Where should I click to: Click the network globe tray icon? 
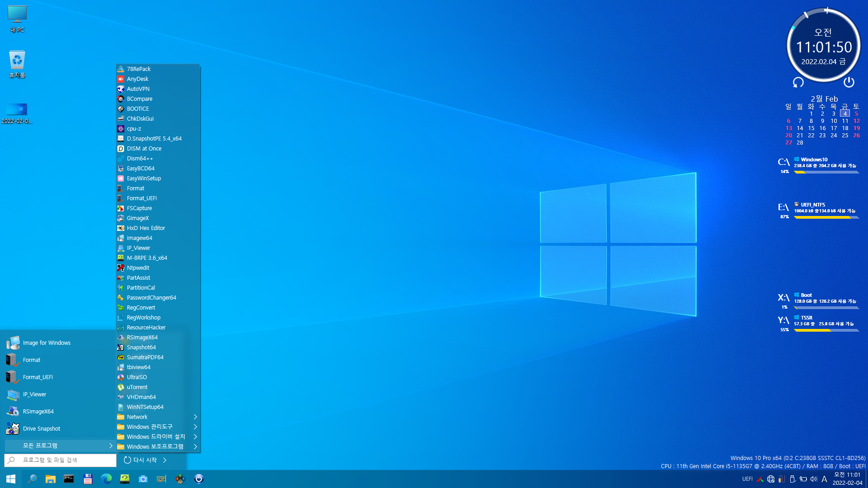[771, 479]
